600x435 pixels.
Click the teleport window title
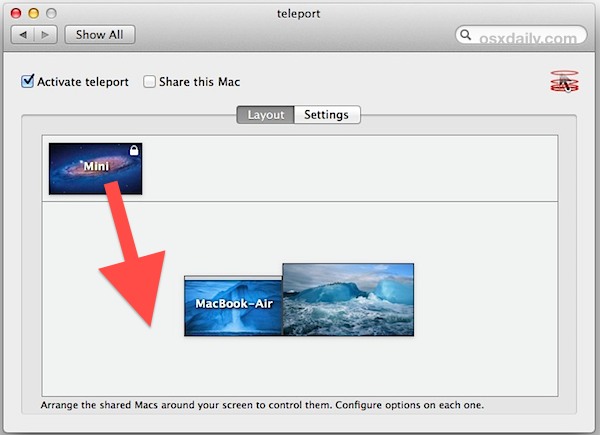pos(298,14)
